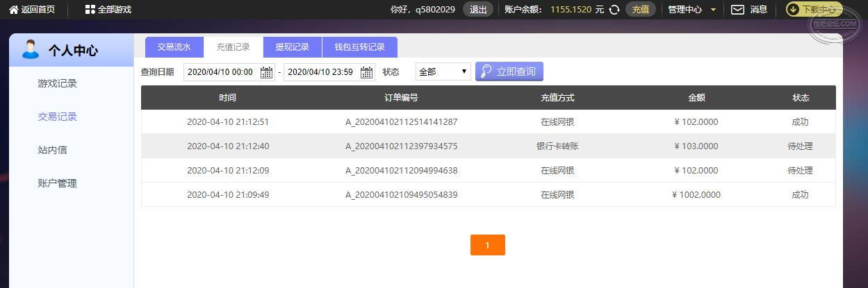Select order number A_202004102109495054839
The image size is (868, 288).
pyautogui.click(x=402, y=195)
